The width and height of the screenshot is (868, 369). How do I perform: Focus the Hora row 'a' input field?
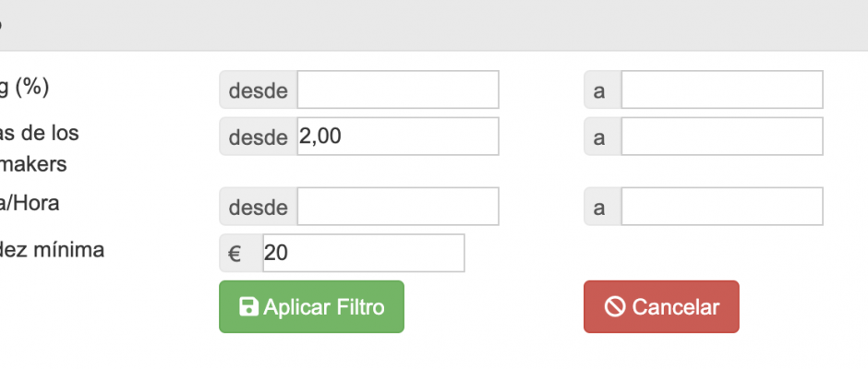(x=722, y=207)
